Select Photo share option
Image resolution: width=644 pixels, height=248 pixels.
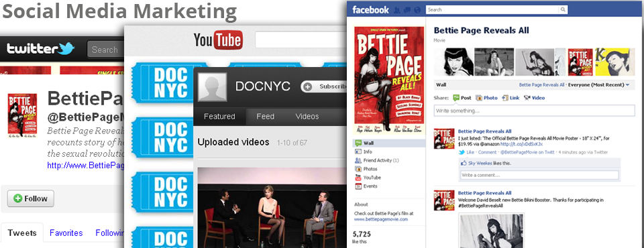[486, 98]
